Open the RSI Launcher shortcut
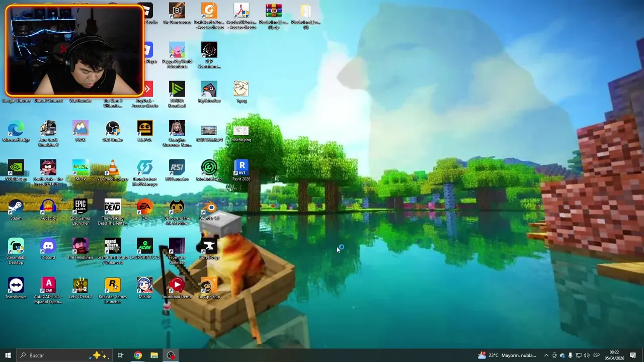Viewport: 644px width, 362px height. coord(177,170)
